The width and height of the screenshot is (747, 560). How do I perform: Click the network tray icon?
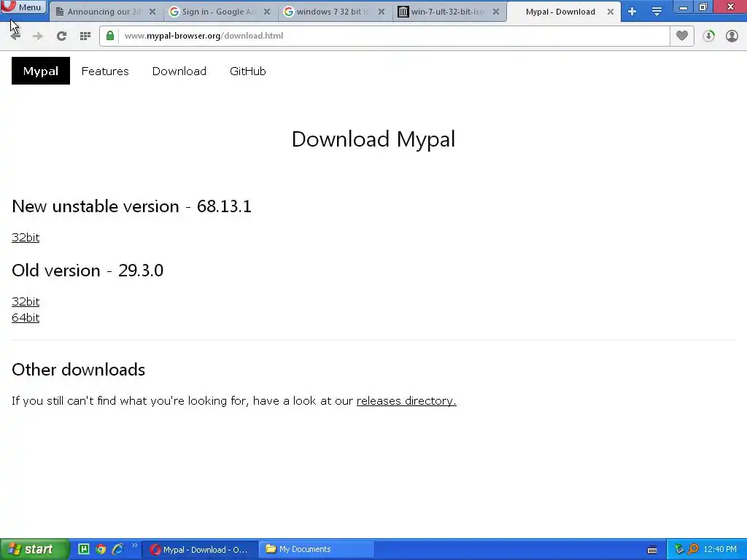pos(679,550)
